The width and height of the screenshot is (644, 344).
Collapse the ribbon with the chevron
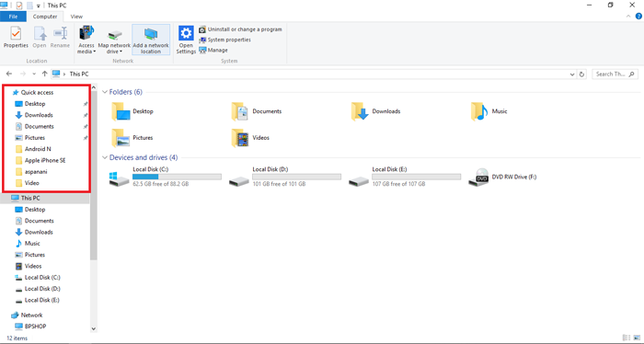[628, 17]
